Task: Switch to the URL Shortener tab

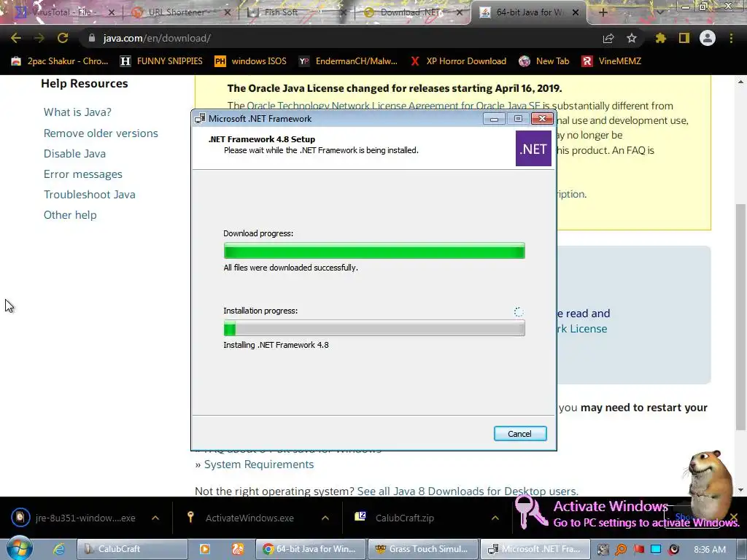Action: 181,12
